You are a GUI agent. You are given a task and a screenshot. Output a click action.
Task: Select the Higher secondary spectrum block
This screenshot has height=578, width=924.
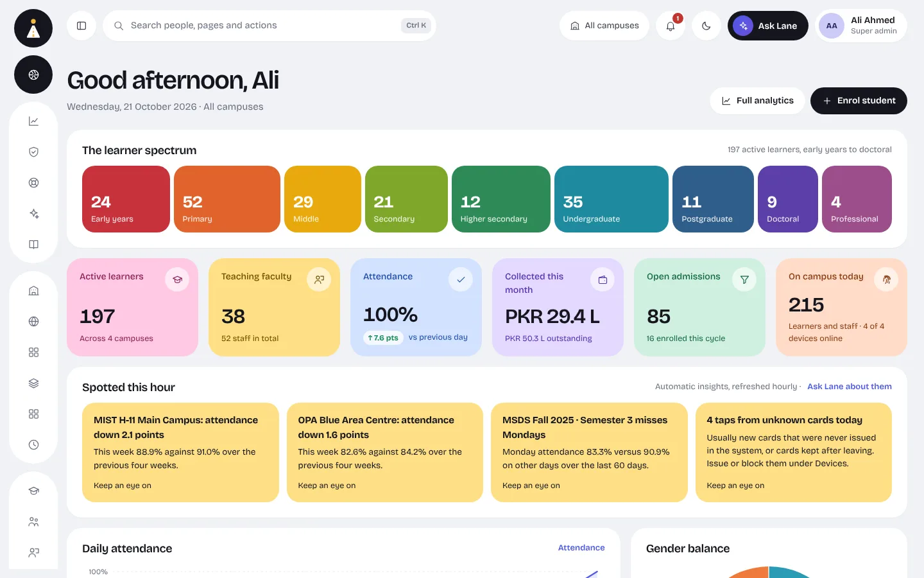tap(501, 199)
